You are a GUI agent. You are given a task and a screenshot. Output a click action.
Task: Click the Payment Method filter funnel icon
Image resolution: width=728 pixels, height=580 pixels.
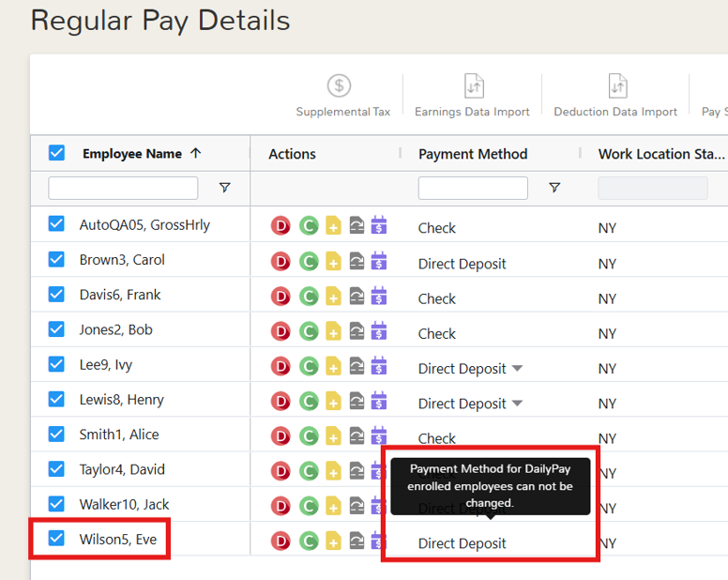(554, 188)
